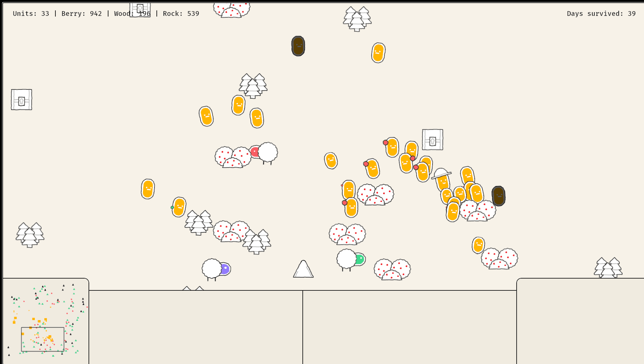Click the pine trees at the bottom right corner

tap(608, 268)
